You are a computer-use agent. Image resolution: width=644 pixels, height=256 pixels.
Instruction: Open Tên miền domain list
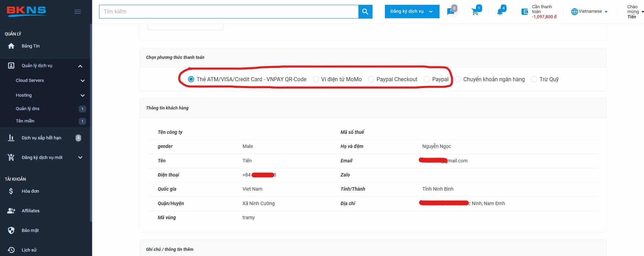(x=25, y=121)
